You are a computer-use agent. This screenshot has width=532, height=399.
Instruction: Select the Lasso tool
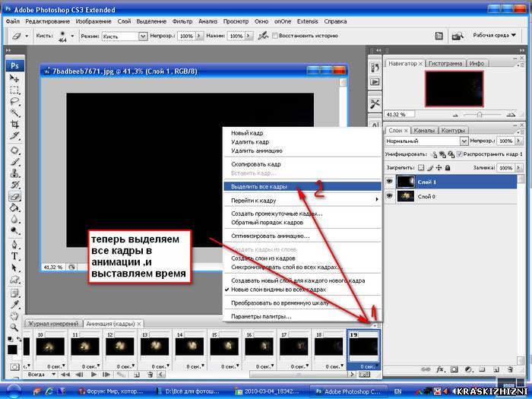(x=14, y=101)
